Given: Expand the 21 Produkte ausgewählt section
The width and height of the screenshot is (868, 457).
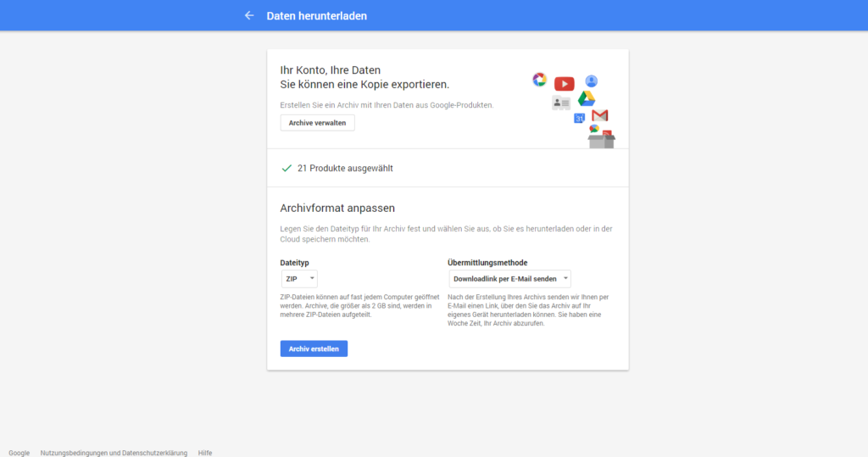Looking at the screenshot, I should point(345,168).
